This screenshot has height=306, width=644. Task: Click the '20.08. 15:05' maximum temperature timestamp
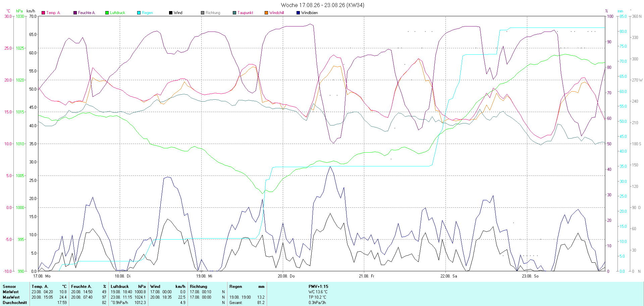coord(42,297)
